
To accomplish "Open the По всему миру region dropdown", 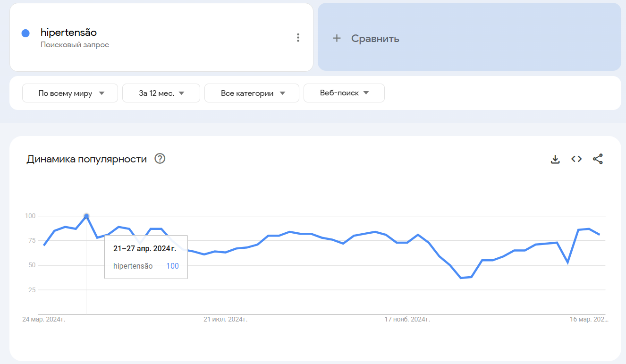I will pyautogui.click(x=70, y=93).
